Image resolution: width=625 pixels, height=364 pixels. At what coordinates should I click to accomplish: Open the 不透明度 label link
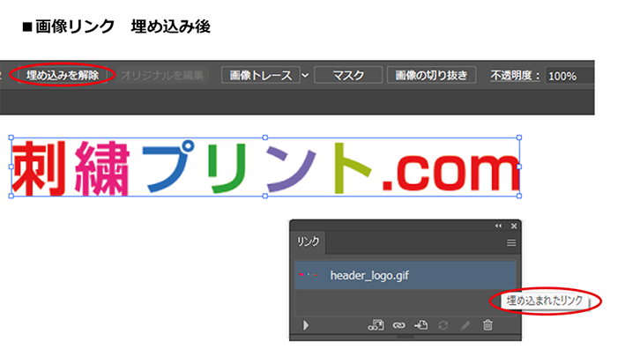tap(516, 75)
